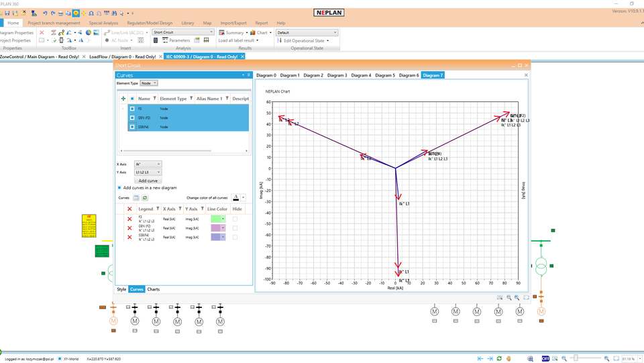Remove the F3 curve with its red X
The height and width of the screenshot is (363, 644).
pos(129,219)
